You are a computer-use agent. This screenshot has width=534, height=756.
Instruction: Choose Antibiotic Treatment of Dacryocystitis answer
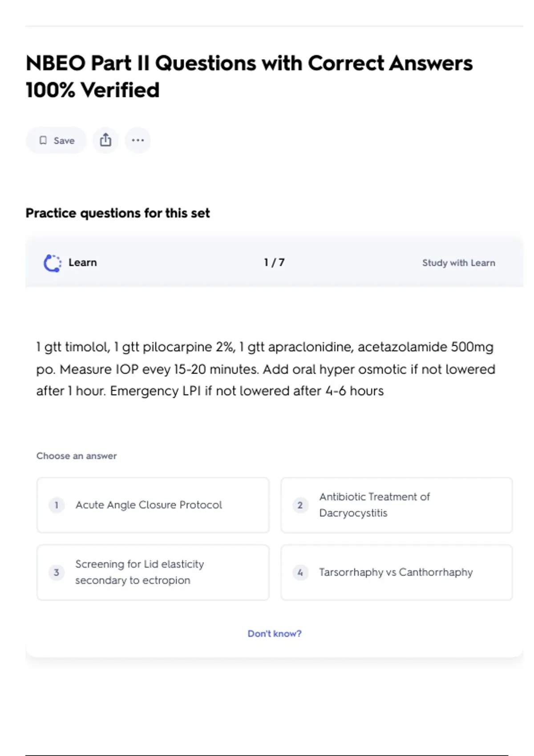click(396, 505)
